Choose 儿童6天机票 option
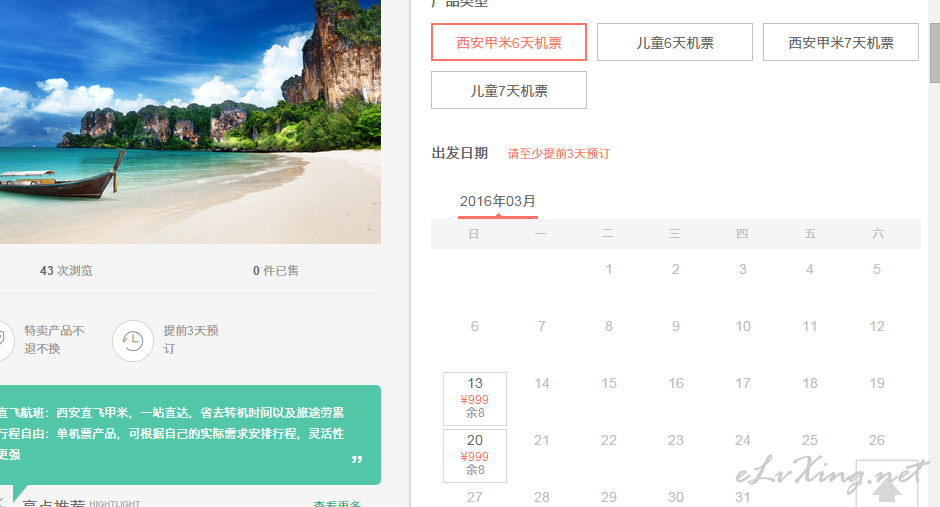This screenshot has width=940, height=507. 674,43
